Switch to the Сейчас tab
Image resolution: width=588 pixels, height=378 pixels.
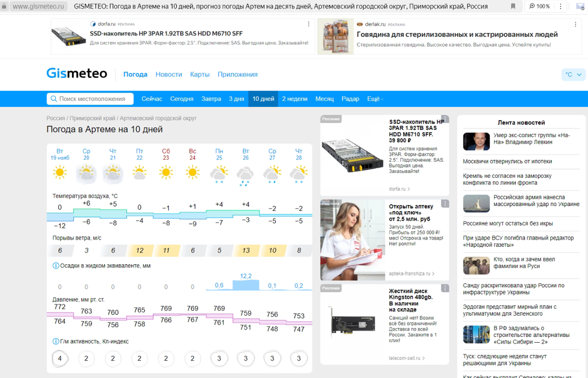pyautogui.click(x=152, y=99)
